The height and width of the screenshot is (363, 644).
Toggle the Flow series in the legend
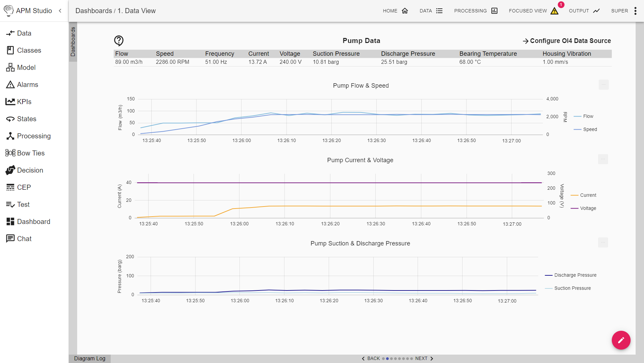tap(588, 116)
